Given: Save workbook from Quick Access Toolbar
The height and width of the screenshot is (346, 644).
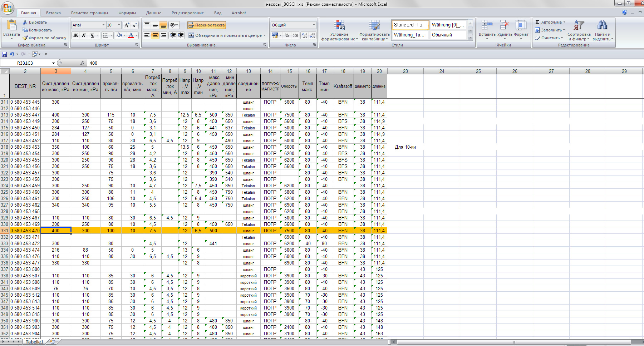Looking at the screenshot, I should (4, 54).
